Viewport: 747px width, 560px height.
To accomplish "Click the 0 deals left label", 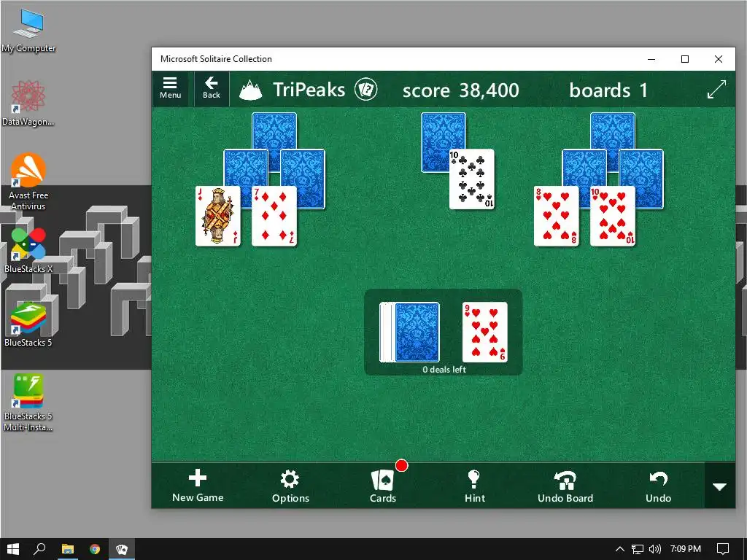I will pyautogui.click(x=444, y=370).
